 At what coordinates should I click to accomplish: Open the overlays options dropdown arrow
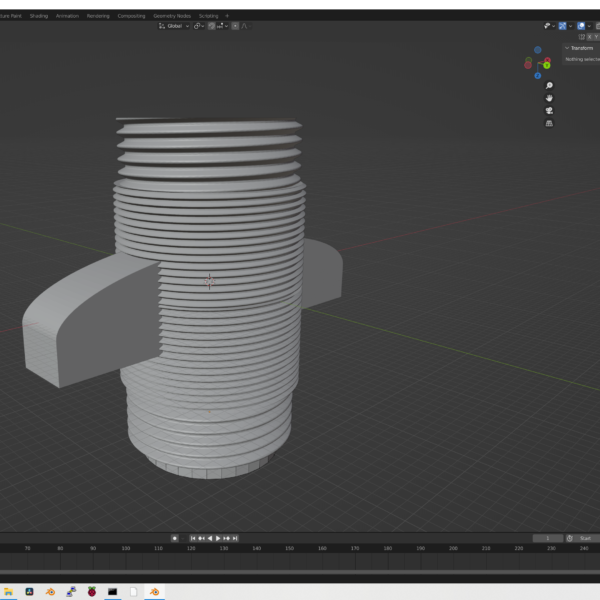tap(590, 26)
